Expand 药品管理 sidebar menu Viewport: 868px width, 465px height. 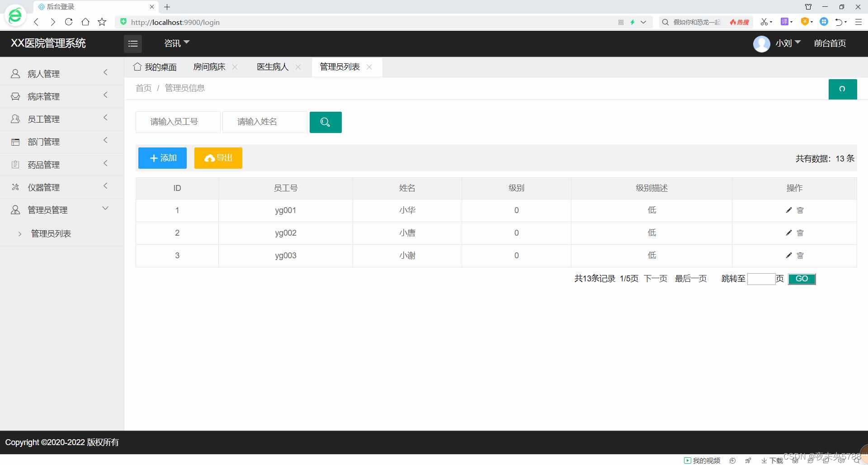62,165
